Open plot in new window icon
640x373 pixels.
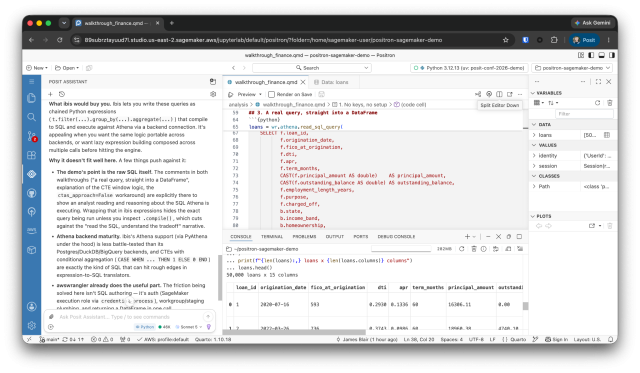(592, 226)
